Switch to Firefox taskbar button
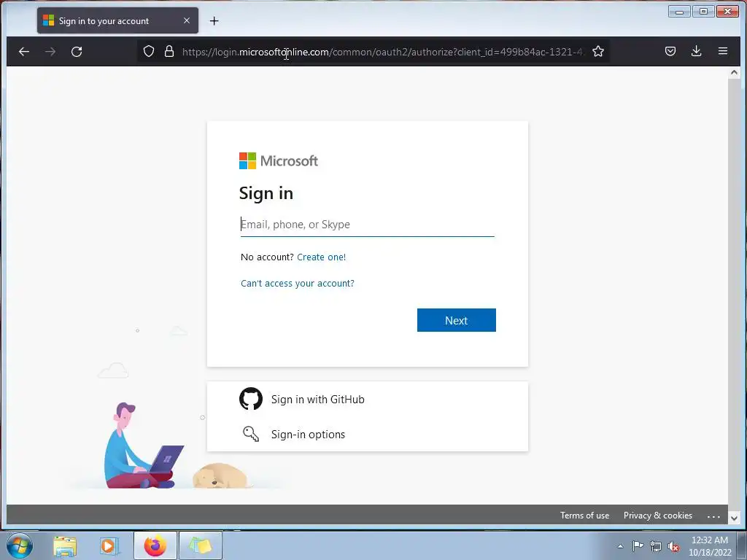This screenshot has width=747, height=560. [155, 545]
